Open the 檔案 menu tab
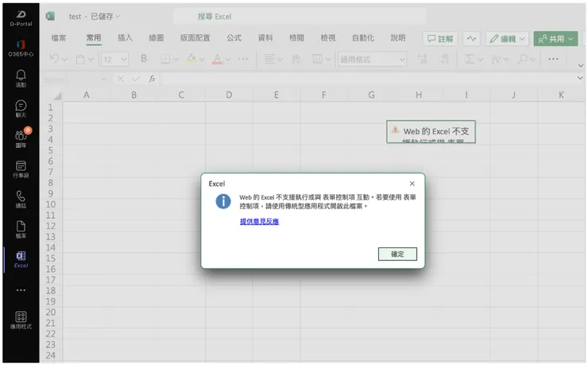The width and height of the screenshot is (588, 365). click(x=59, y=38)
